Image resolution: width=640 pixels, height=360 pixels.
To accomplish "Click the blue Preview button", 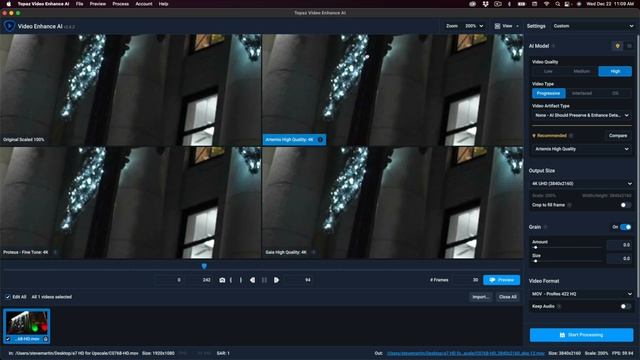I will (x=502, y=280).
